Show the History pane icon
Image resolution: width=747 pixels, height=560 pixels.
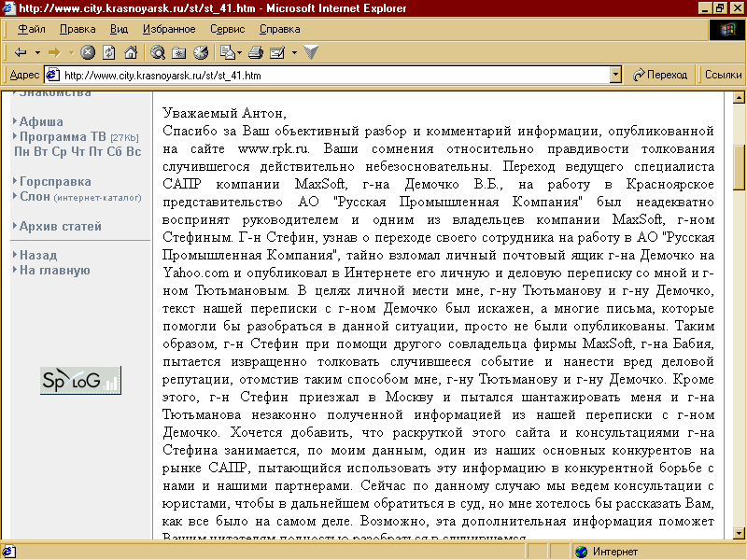pos(201,52)
